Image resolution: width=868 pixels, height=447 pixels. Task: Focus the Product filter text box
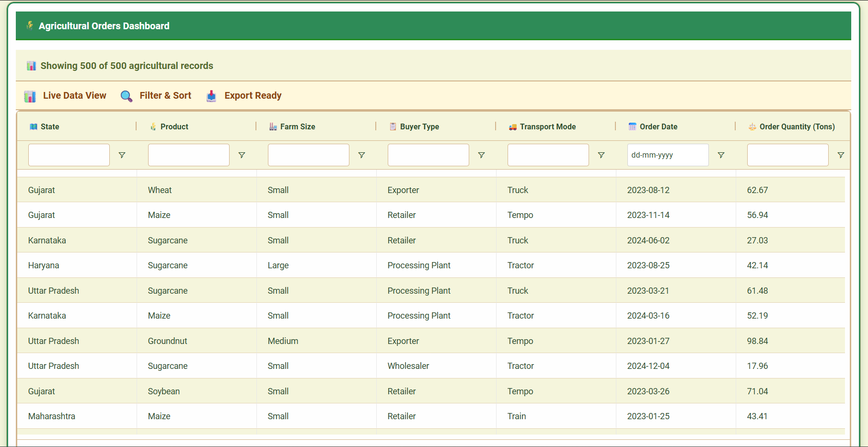pyautogui.click(x=189, y=155)
